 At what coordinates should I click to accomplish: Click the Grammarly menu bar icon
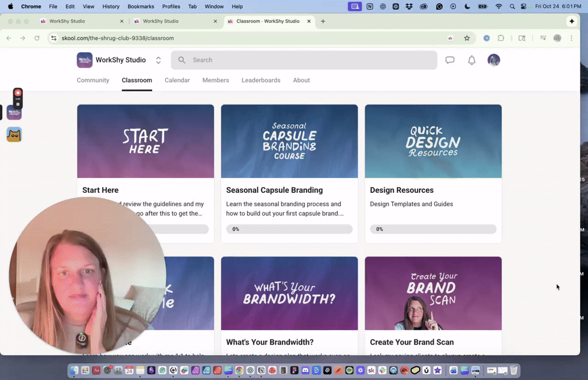tap(439, 6)
